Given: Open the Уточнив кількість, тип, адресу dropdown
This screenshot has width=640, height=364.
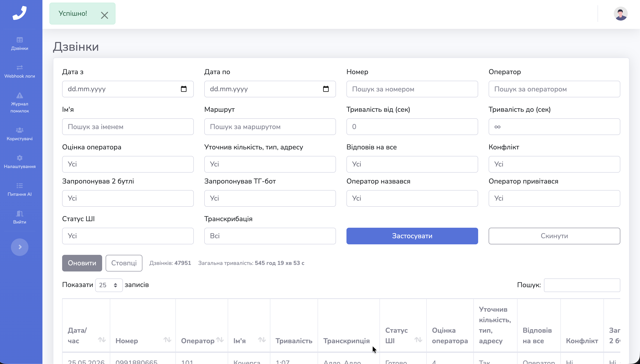Looking at the screenshot, I should pos(270,164).
